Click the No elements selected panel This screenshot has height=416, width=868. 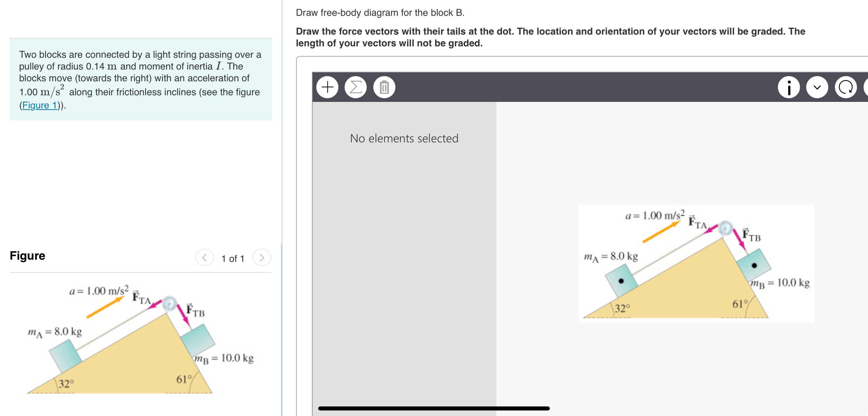point(404,138)
